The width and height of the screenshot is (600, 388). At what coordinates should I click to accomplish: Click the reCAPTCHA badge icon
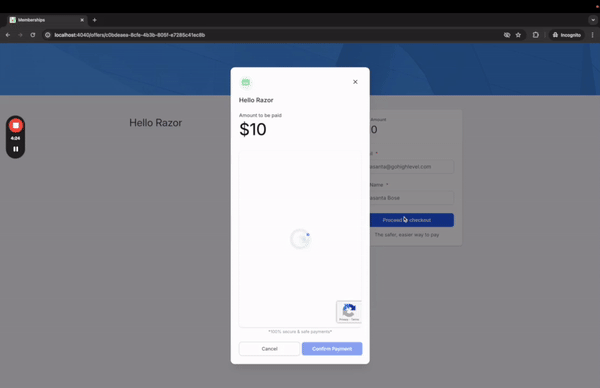pos(349,311)
